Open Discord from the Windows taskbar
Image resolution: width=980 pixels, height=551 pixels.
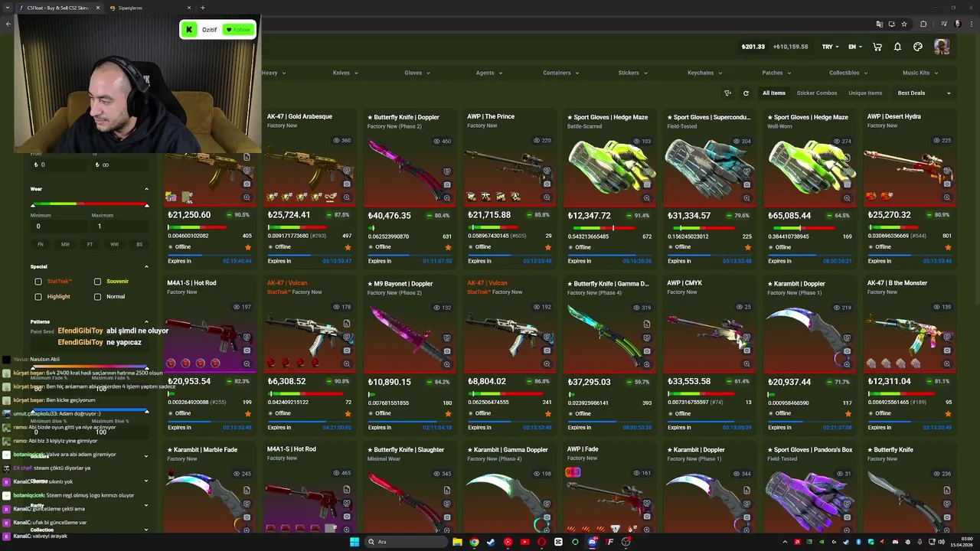592,542
